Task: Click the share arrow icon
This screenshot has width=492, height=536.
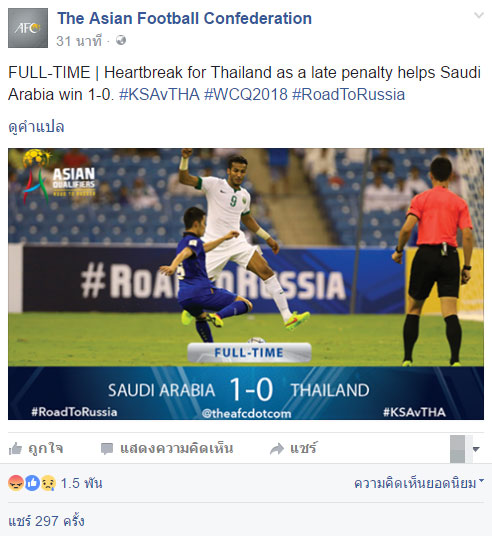Action: coord(277,449)
